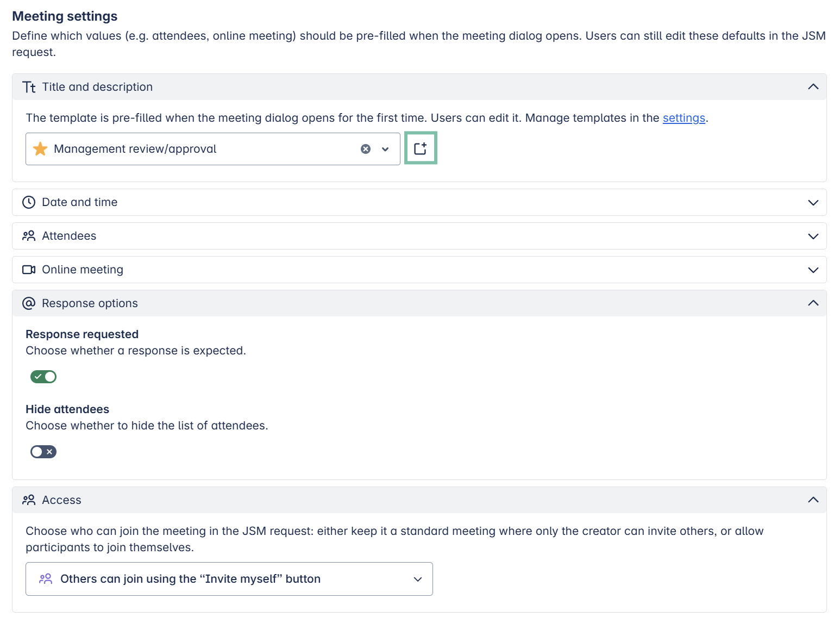The height and width of the screenshot is (617, 840).
Task: Enable the Hide attendees toggle
Action: click(x=43, y=452)
